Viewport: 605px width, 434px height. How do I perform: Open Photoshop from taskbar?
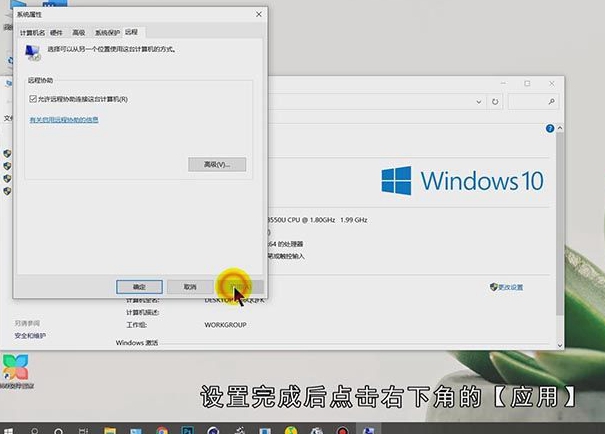pyautogui.click(x=188, y=430)
